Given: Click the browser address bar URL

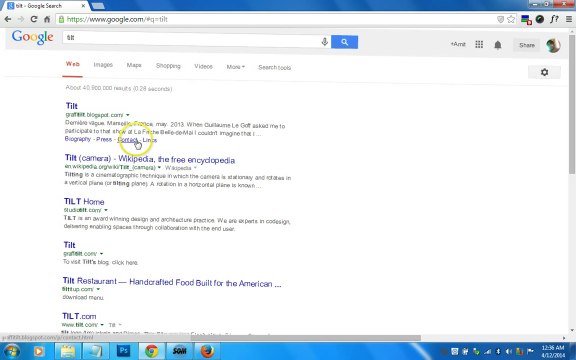Looking at the screenshot, I should (x=118, y=19).
